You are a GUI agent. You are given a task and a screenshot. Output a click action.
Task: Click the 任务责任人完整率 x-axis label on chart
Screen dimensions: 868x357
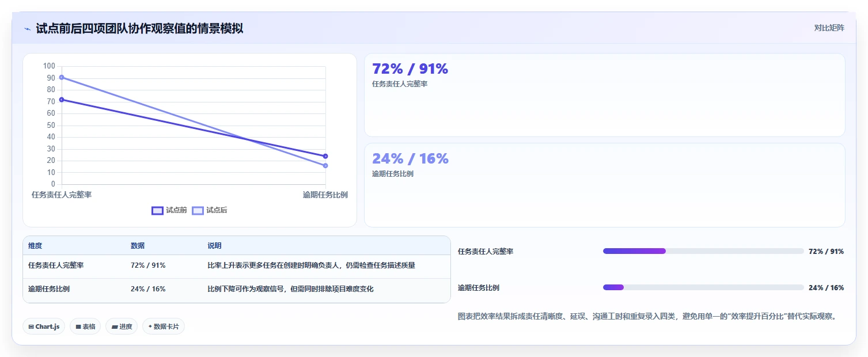click(x=62, y=195)
